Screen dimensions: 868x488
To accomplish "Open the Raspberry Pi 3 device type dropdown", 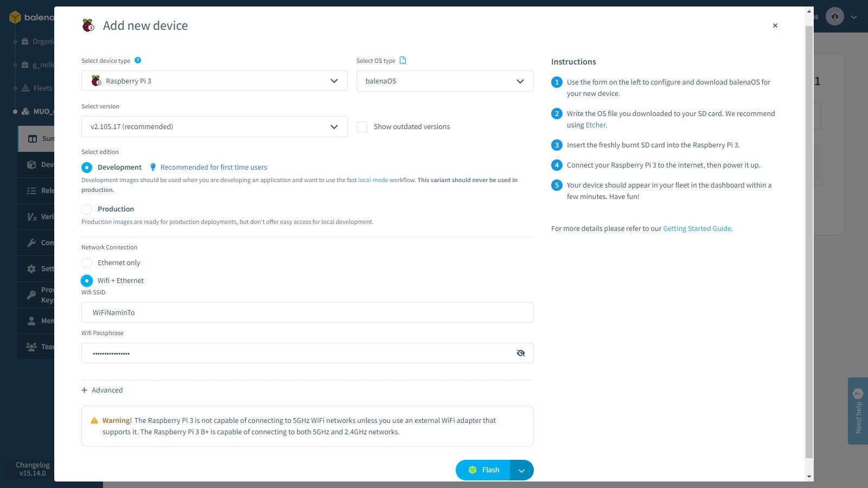I will pyautogui.click(x=214, y=81).
